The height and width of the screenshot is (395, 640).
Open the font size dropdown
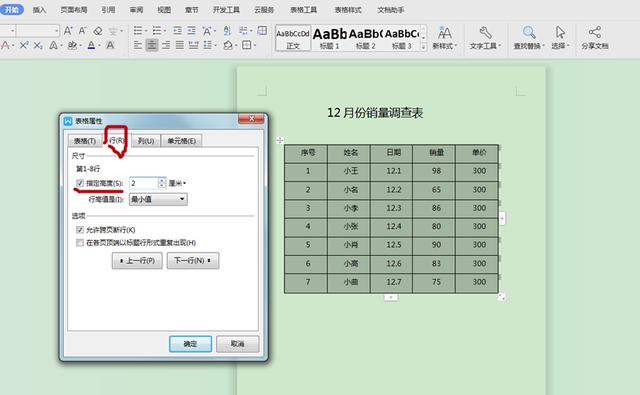56,31
